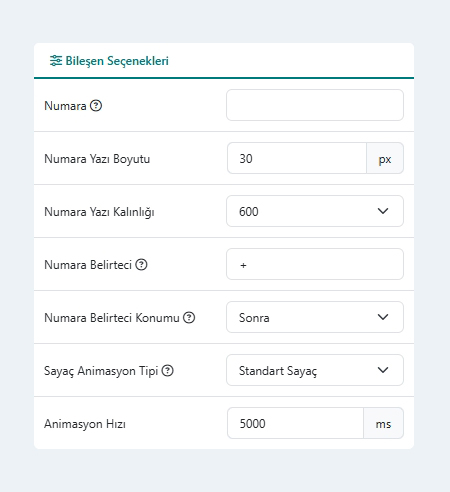Focus the empty Numara input field
Screen dimensions: 450x492
315,105
